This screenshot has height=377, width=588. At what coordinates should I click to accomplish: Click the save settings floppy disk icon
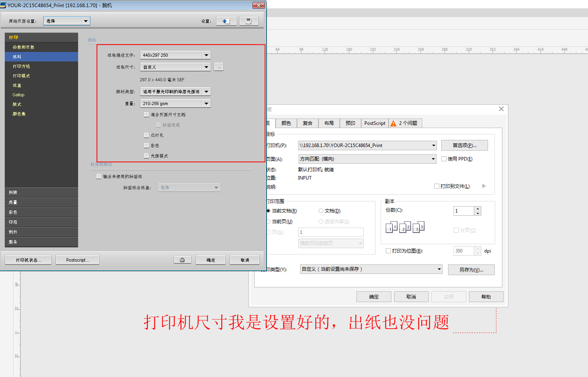248,21
